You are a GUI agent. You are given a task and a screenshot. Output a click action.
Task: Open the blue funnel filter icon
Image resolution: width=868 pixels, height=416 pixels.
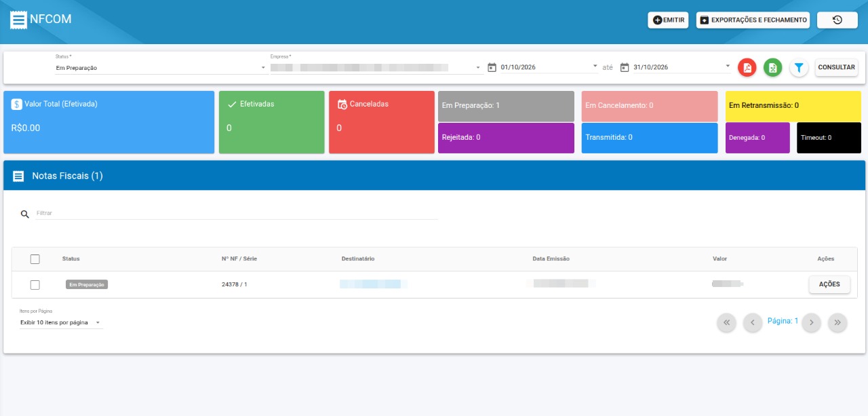click(x=799, y=67)
